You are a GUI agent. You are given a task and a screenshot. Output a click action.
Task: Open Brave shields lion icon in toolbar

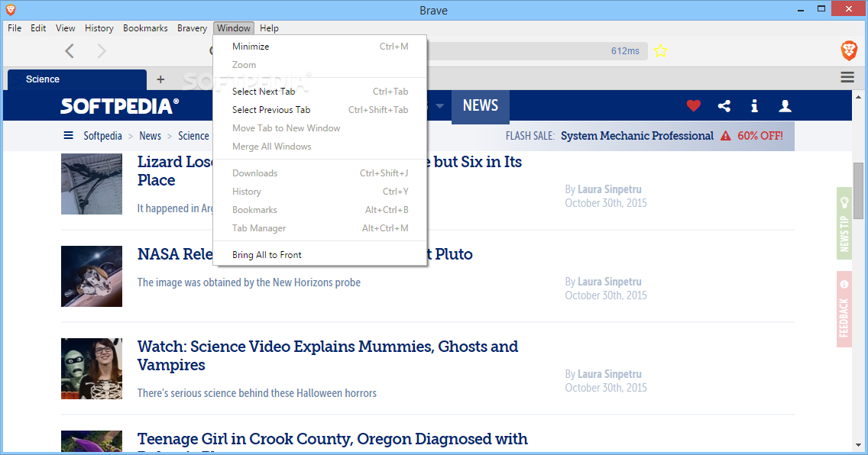(x=849, y=51)
